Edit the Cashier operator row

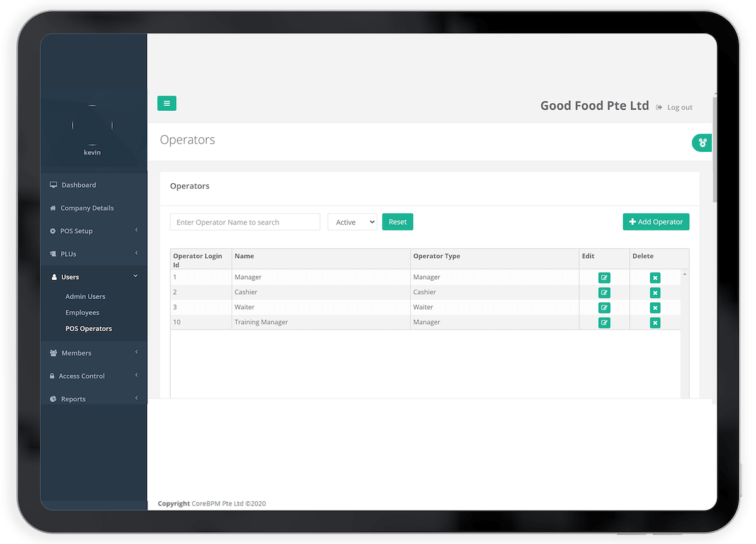604,293
